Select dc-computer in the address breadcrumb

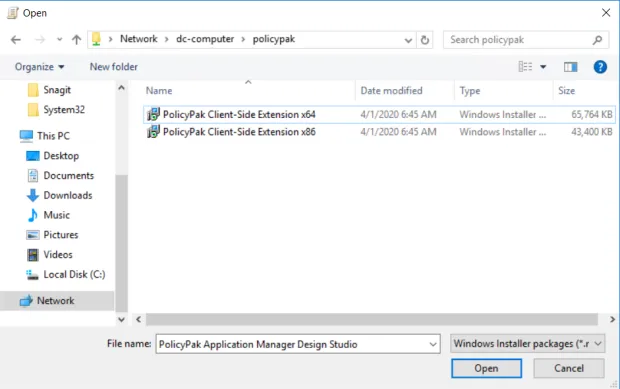(205, 39)
